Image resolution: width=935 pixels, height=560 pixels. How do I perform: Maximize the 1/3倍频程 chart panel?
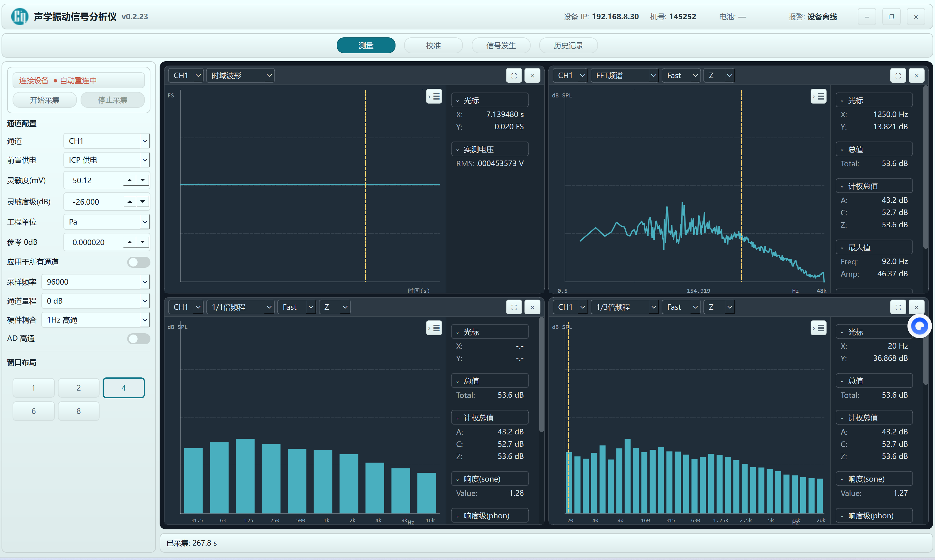[x=898, y=307]
